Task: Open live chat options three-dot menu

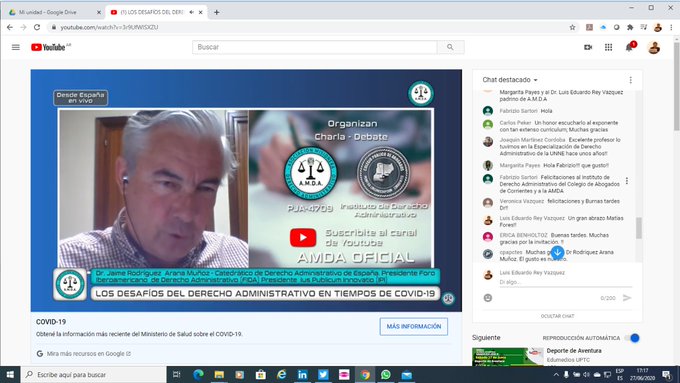Action: pyautogui.click(x=631, y=80)
